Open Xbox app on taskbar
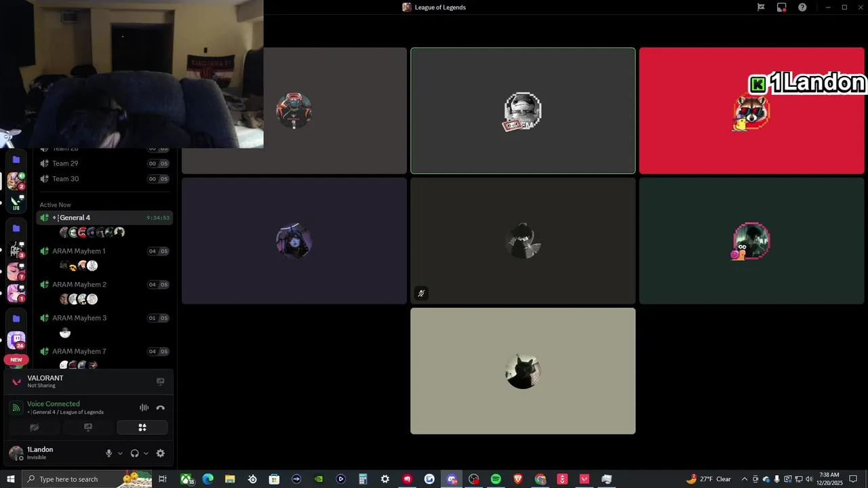The height and width of the screenshot is (488, 868). coord(186,479)
